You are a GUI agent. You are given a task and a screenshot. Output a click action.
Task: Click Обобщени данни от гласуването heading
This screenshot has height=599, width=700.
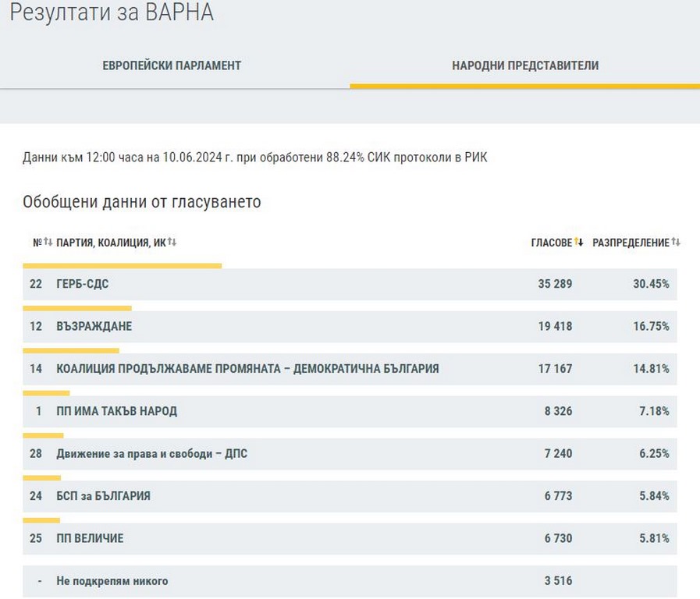coord(141,202)
